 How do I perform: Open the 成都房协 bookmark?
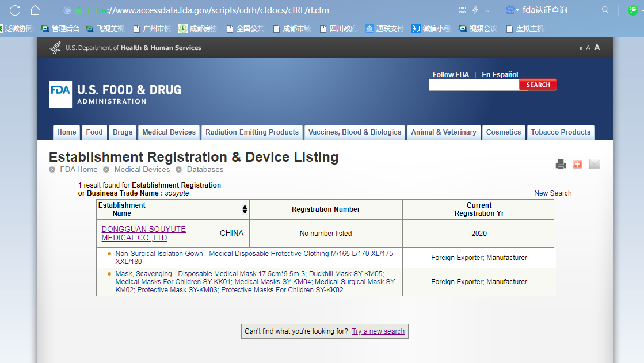(198, 28)
